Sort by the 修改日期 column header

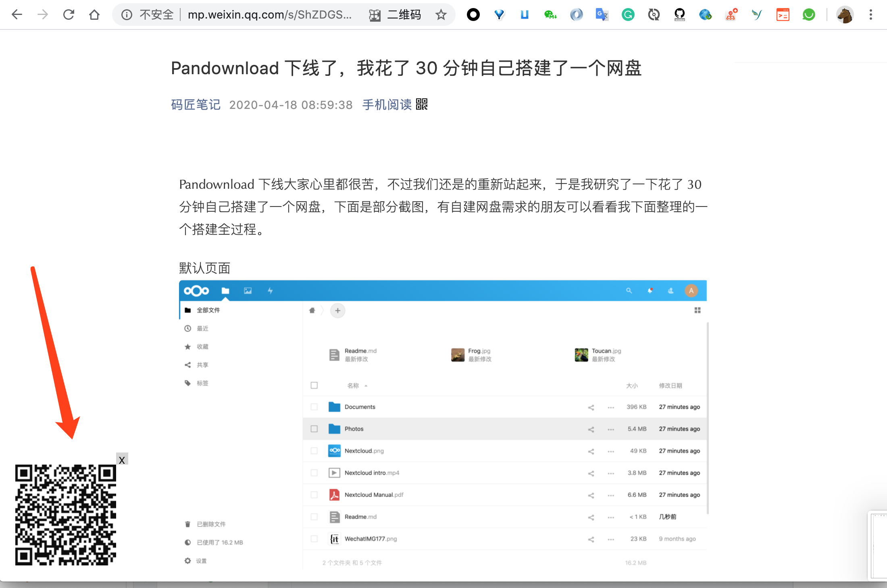coord(670,386)
